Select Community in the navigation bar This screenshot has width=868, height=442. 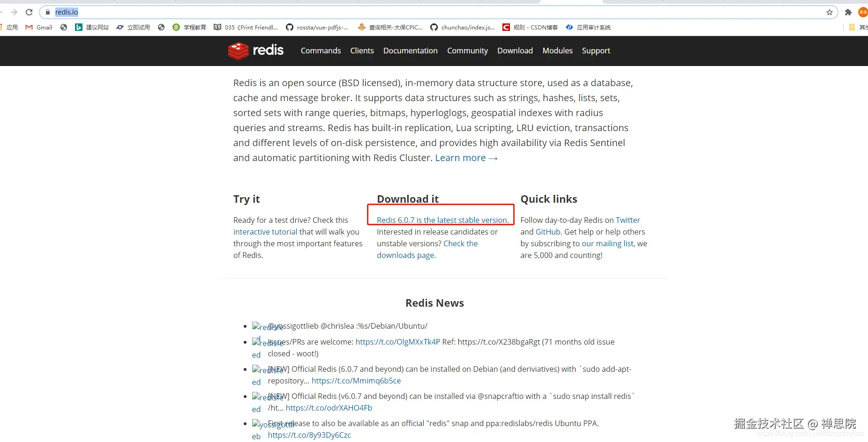coord(467,51)
